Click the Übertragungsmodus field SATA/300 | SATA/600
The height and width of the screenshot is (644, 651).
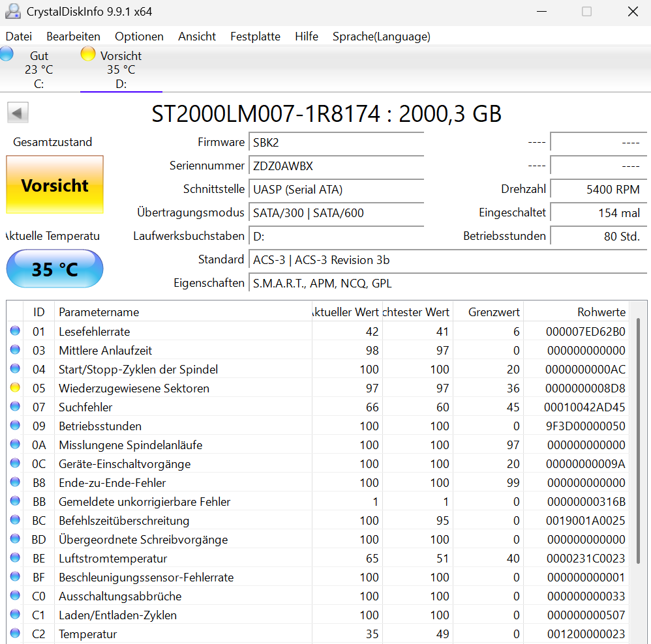(337, 213)
